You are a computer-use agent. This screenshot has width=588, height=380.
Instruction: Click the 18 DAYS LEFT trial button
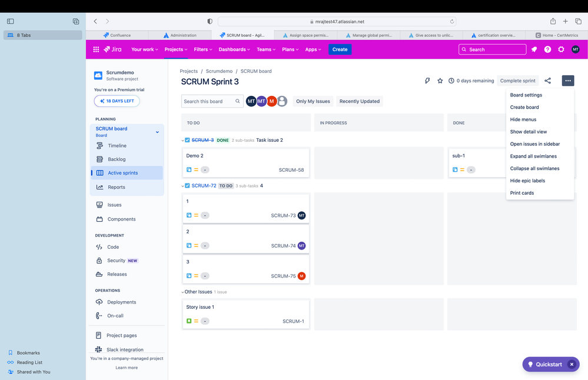[117, 101]
